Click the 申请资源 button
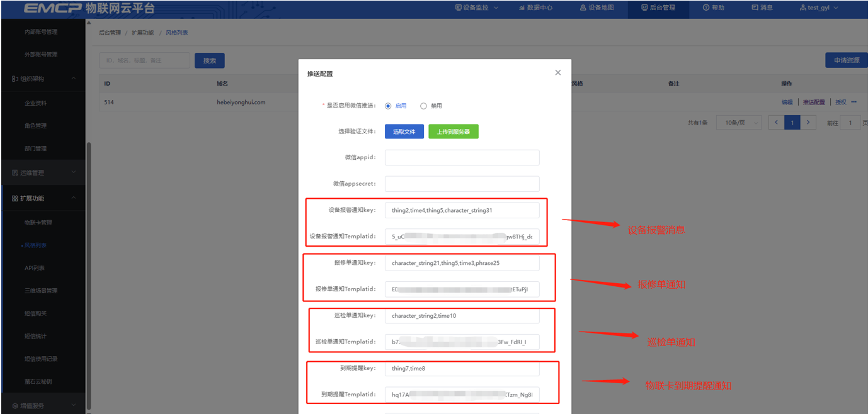This screenshot has height=414, width=868. 847,60
